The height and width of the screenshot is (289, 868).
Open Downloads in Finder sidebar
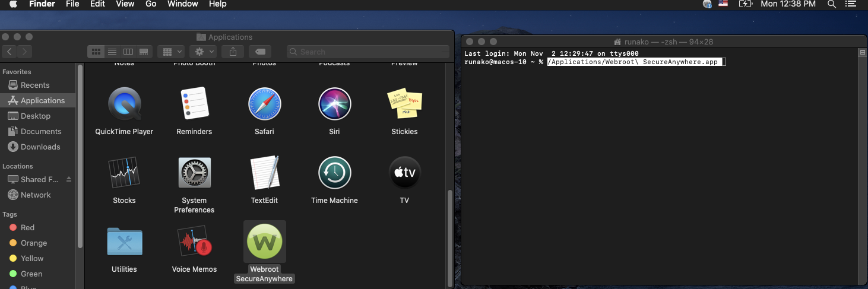38,147
